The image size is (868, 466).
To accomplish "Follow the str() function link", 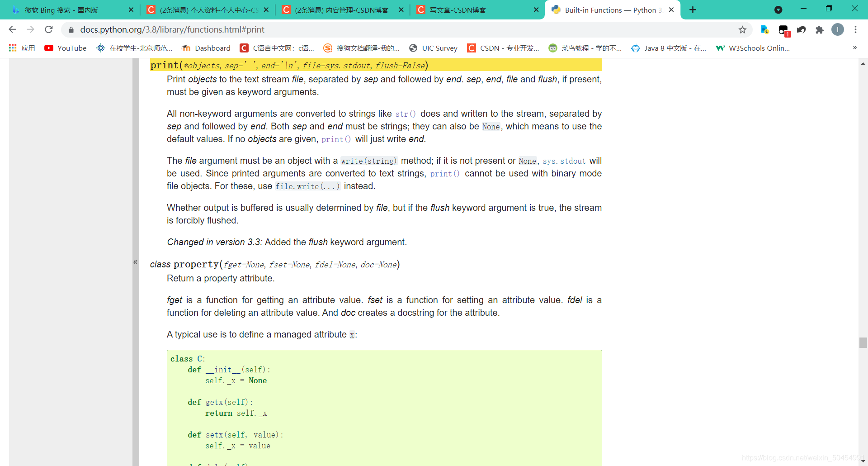I will click(x=405, y=114).
